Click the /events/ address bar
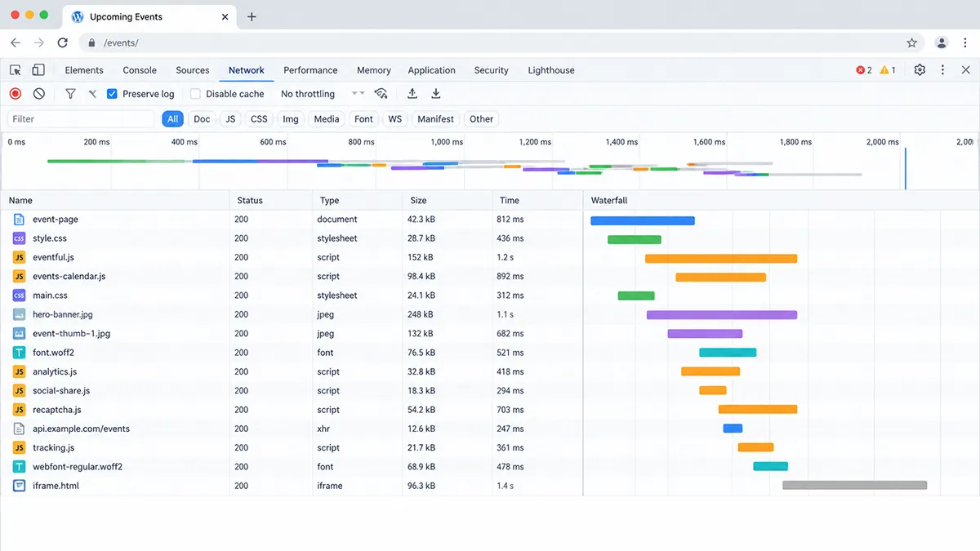980x551 pixels. pyautogui.click(x=502, y=42)
